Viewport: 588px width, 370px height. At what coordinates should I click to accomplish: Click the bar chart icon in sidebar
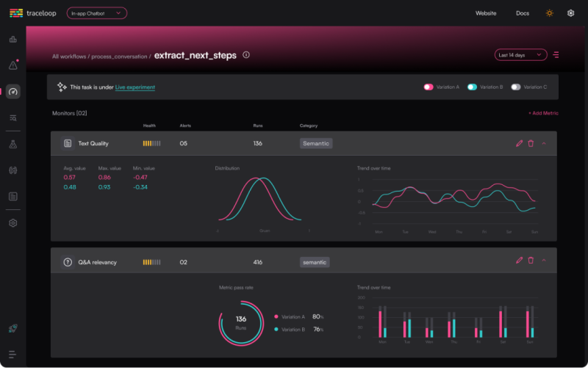[12, 40]
